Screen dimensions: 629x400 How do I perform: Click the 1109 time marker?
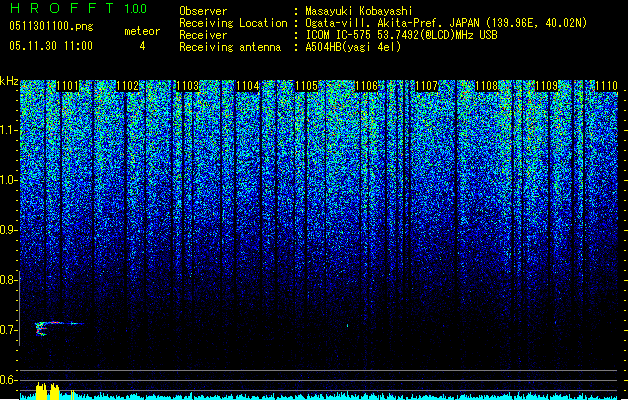click(546, 86)
